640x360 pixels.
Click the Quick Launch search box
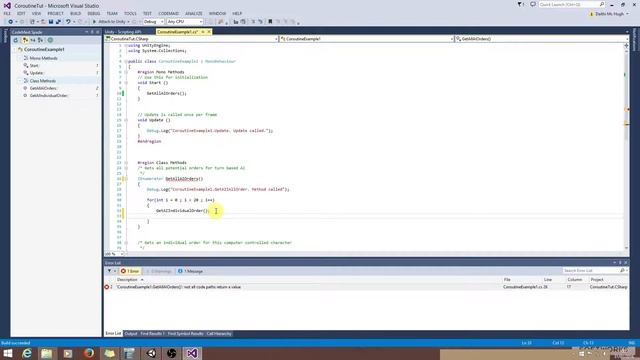(x=571, y=4)
